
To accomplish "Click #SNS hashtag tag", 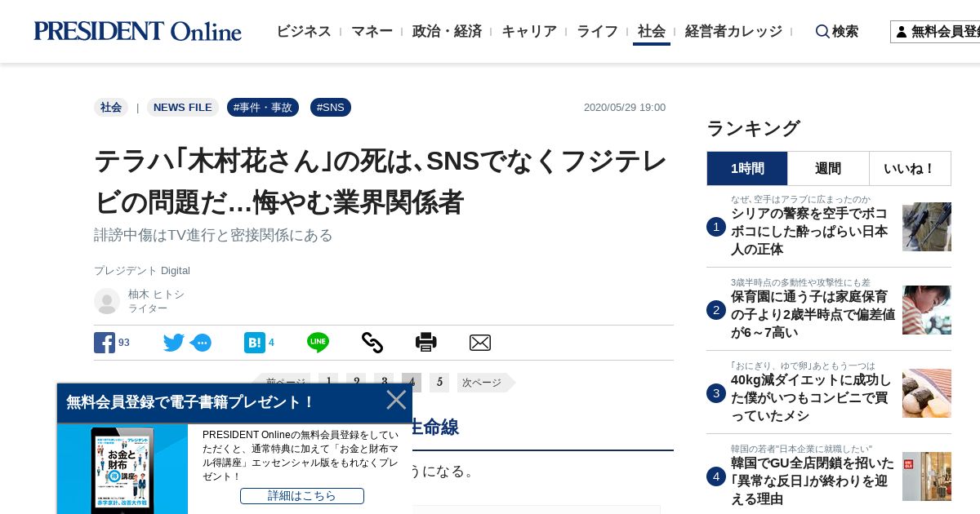I will [331, 107].
